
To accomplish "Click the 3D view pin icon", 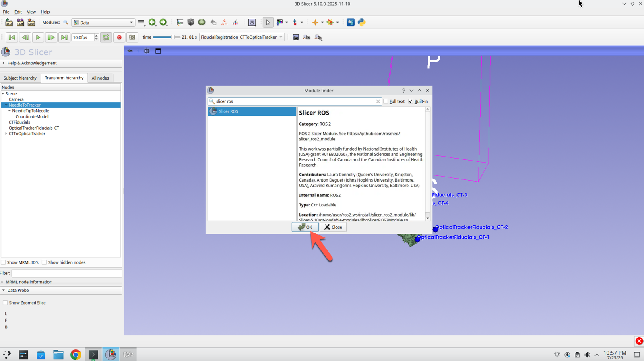I will click(130, 51).
